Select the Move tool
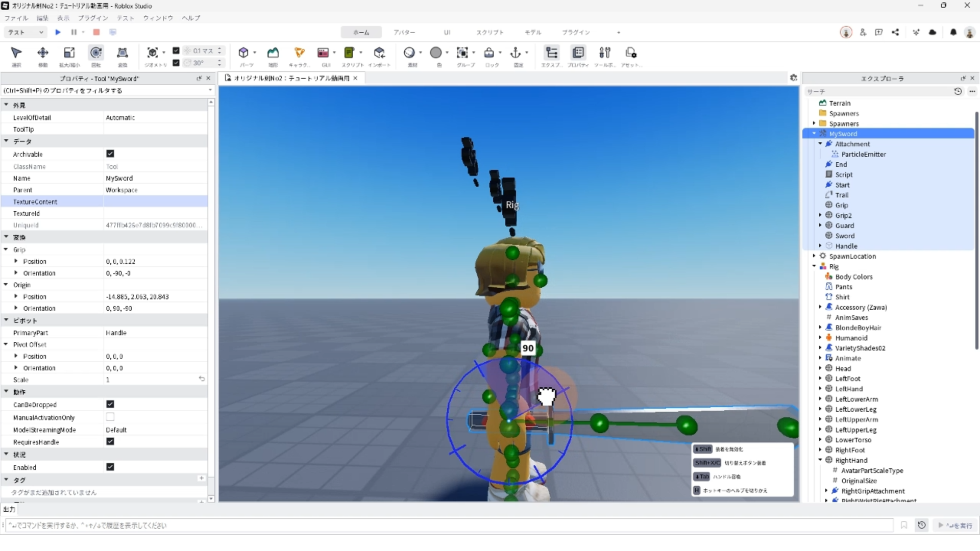Viewport: 980px width, 551px height. 43,53
